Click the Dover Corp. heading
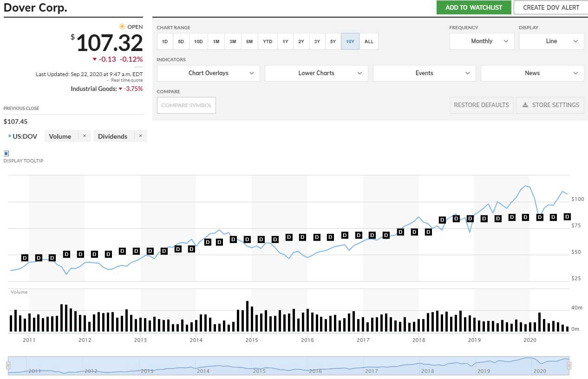The image size is (588, 379). 36,8
